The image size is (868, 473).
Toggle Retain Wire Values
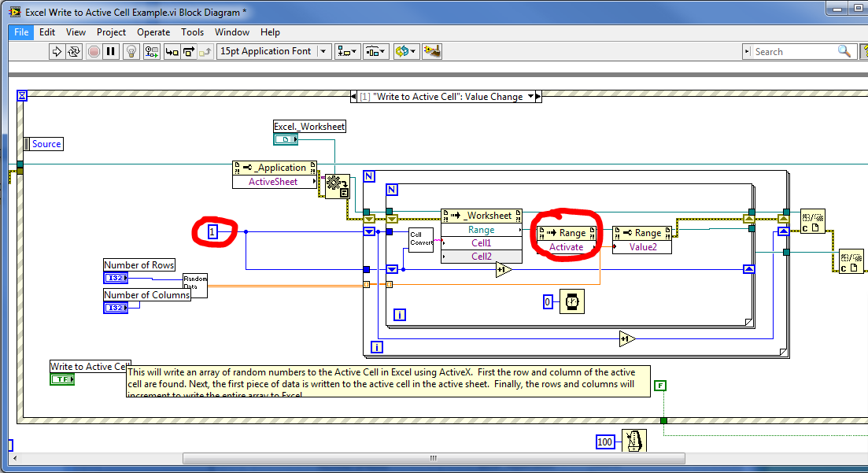(151, 51)
